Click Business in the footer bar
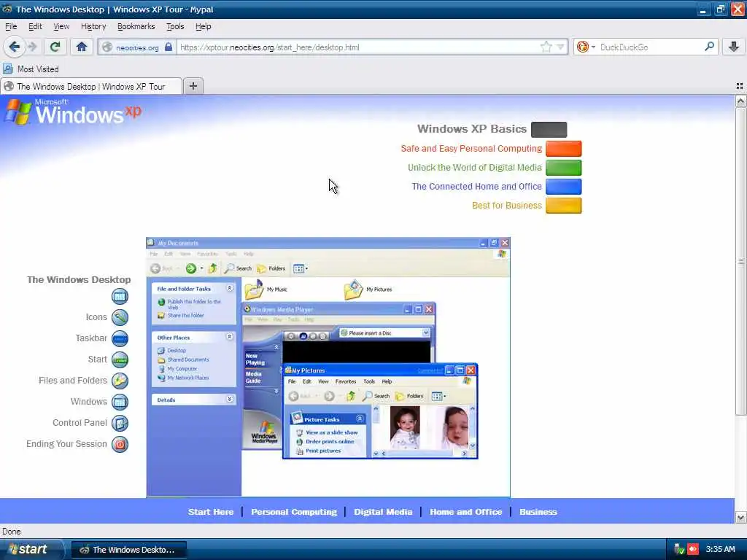This screenshot has height=560, width=747. [x=538, y=512]
